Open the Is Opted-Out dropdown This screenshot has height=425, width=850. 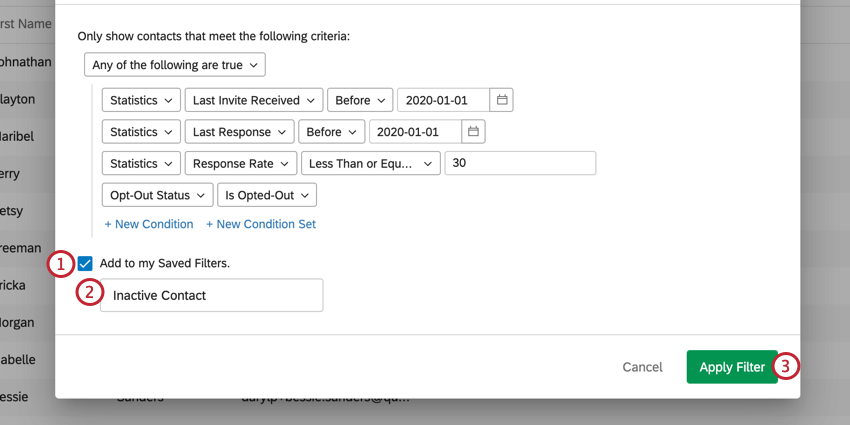pyautogui.click(x=267, y=195)
